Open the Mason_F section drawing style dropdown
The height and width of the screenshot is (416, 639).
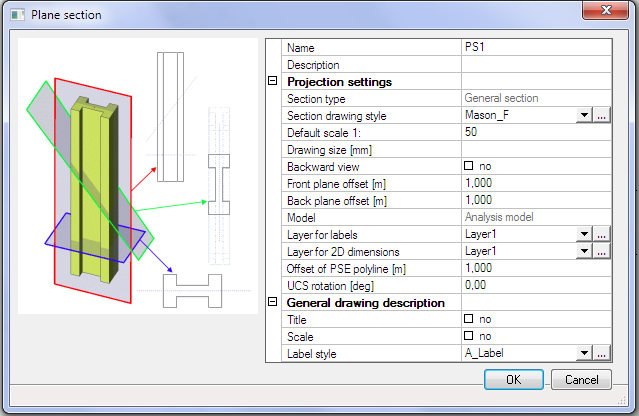pyautogui.click(x=584, y=116)
